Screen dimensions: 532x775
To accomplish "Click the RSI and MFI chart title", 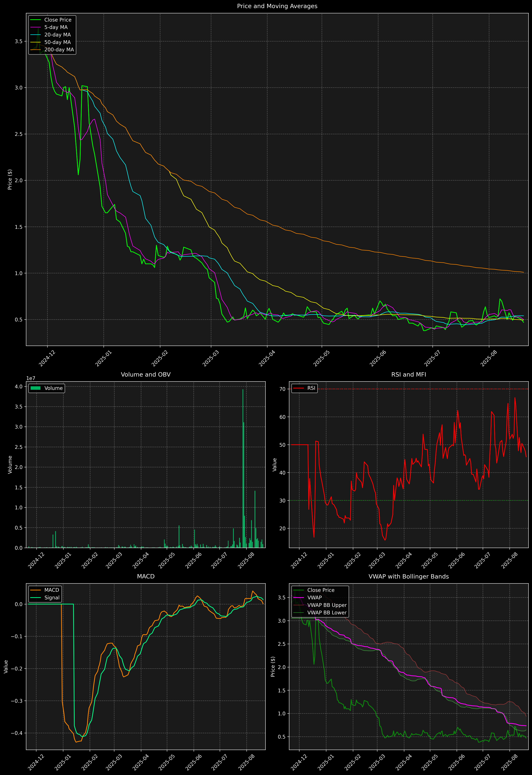I will (x=409, y=375).
